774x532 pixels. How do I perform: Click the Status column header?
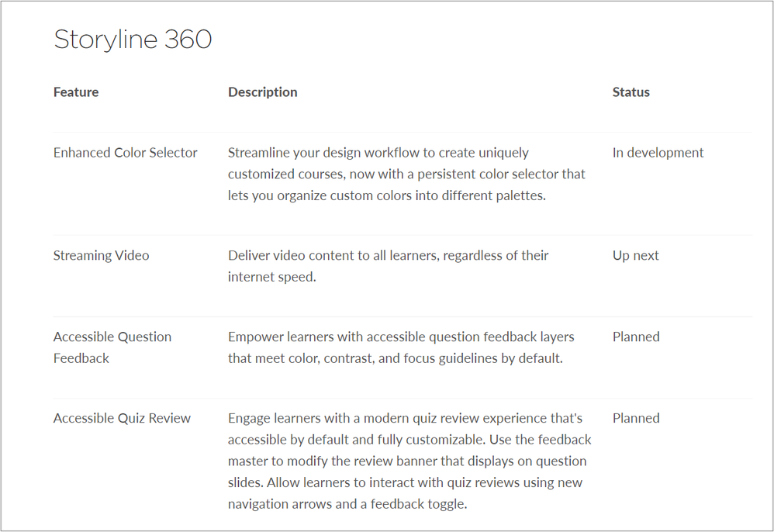point(631,92)
